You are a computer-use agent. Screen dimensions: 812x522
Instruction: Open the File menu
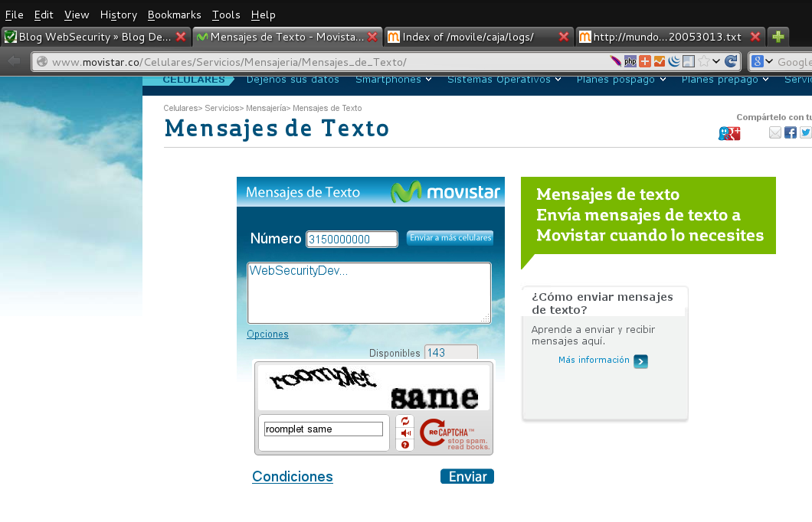[14, 15]
